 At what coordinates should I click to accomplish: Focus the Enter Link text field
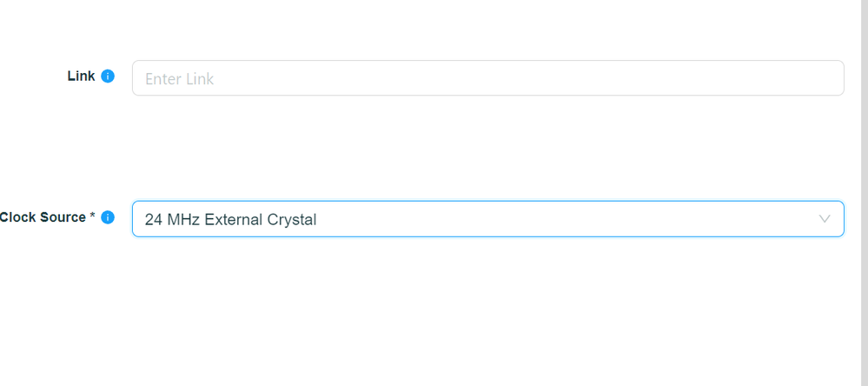(x=487, y=78)
